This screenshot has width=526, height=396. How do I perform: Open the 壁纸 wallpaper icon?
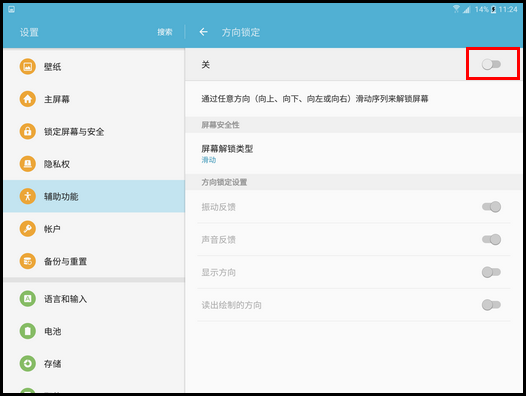28,66
